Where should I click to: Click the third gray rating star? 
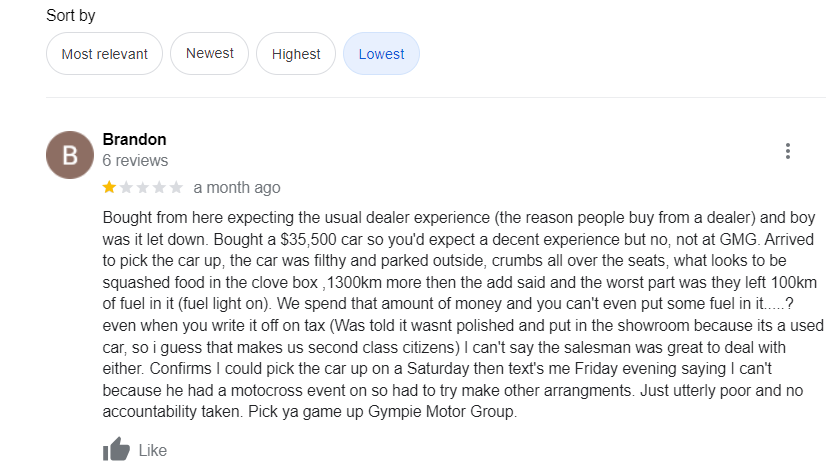click(x=143, y=187)
